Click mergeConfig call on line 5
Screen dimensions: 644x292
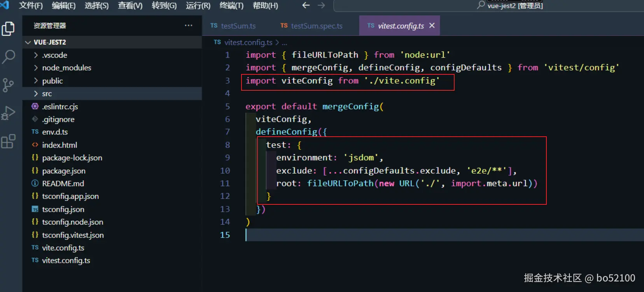350,106
